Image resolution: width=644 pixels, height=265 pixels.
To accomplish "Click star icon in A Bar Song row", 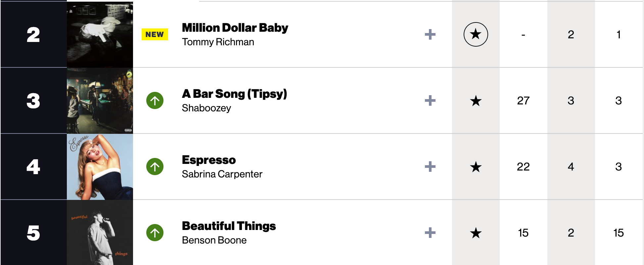I will 476,100.
